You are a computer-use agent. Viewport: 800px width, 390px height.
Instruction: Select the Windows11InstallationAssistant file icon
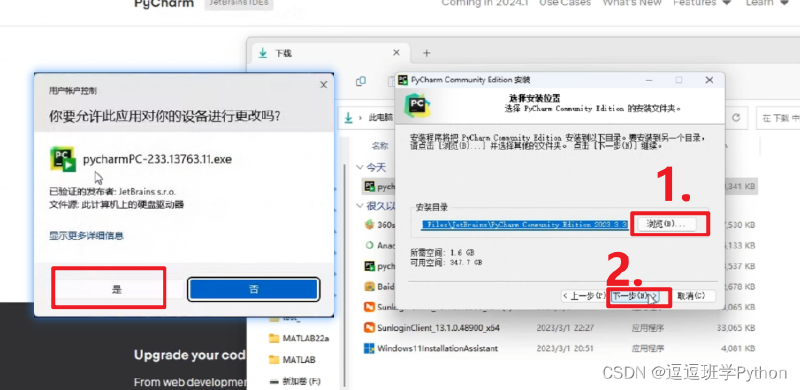(x=369, y=349)
